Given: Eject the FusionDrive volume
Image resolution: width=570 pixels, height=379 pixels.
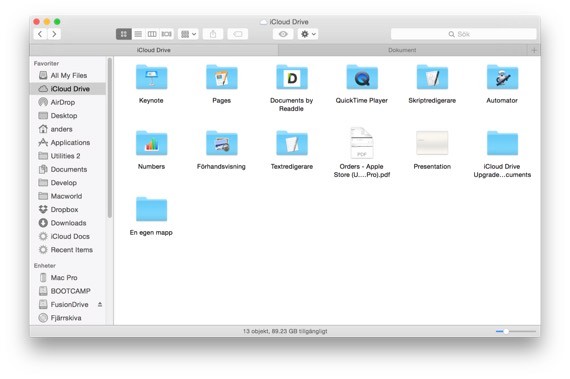Looking at the screenshot, I should coord(100,305).
